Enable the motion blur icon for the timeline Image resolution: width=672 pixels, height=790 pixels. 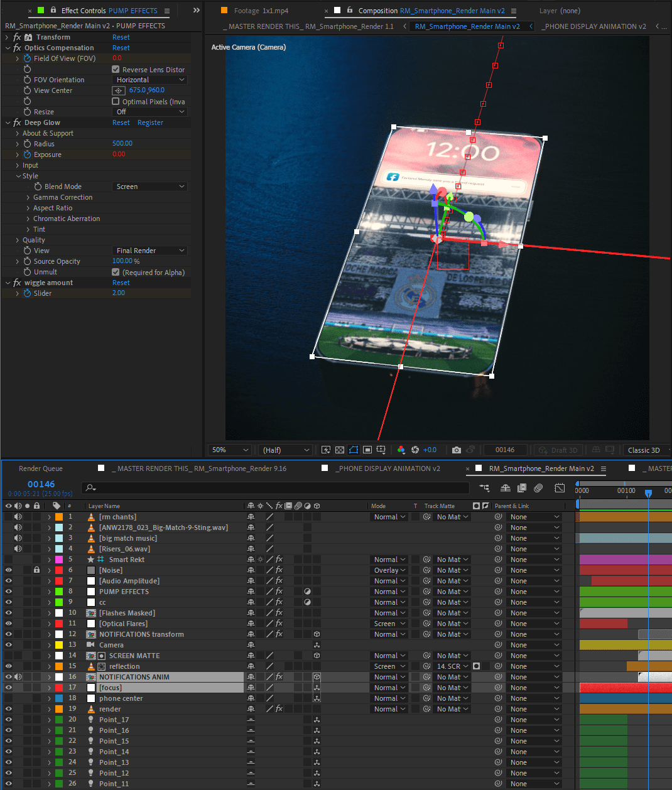pos(538,488)
